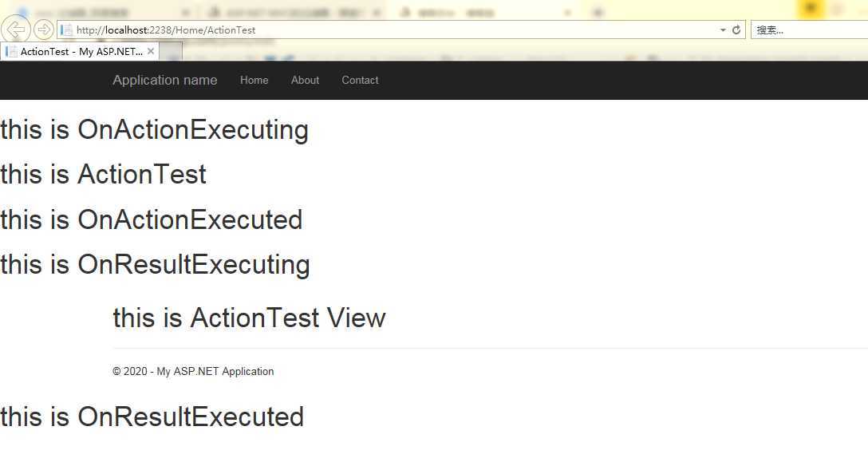This screenshot has width=868, height=462.
Task: Click the yellow highlighted icon at the window's top right
Action: point(811,10)
